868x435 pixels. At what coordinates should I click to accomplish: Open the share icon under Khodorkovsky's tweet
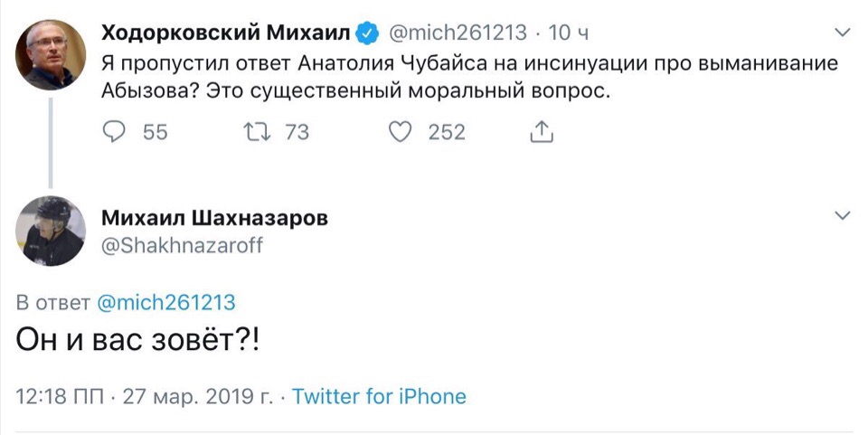tap(540, 132)
